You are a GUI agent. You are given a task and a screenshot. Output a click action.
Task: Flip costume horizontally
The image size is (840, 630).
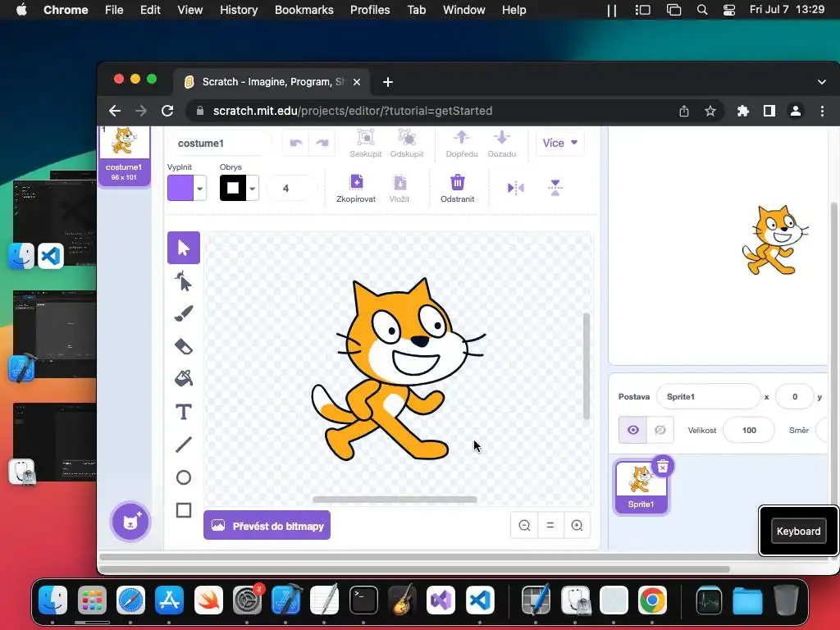tap(515, 188)
